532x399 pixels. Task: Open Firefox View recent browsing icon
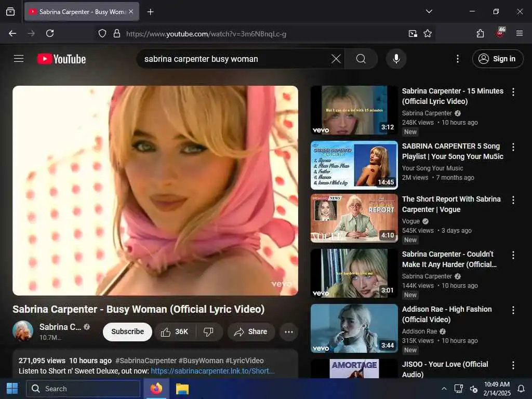pos(10,11)
